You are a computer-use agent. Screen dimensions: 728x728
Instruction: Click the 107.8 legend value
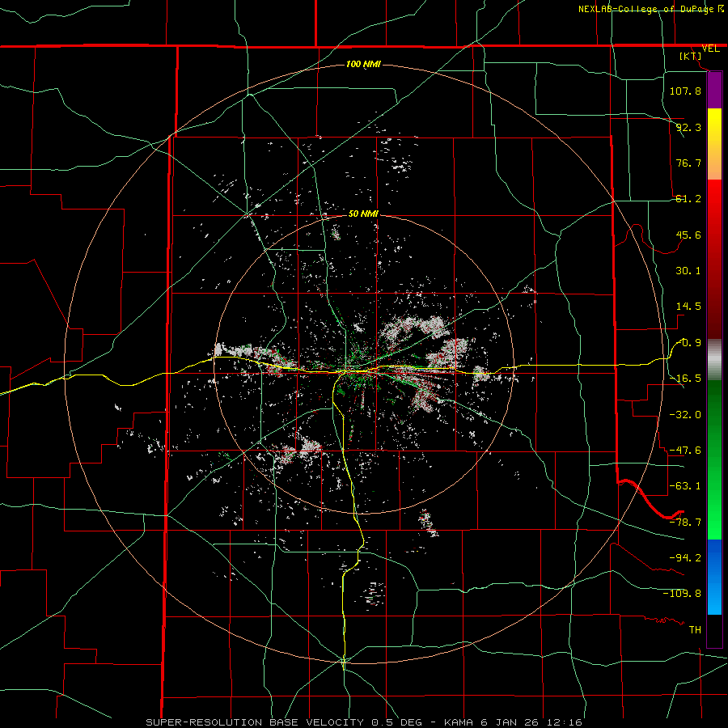(x=685, y=91)
